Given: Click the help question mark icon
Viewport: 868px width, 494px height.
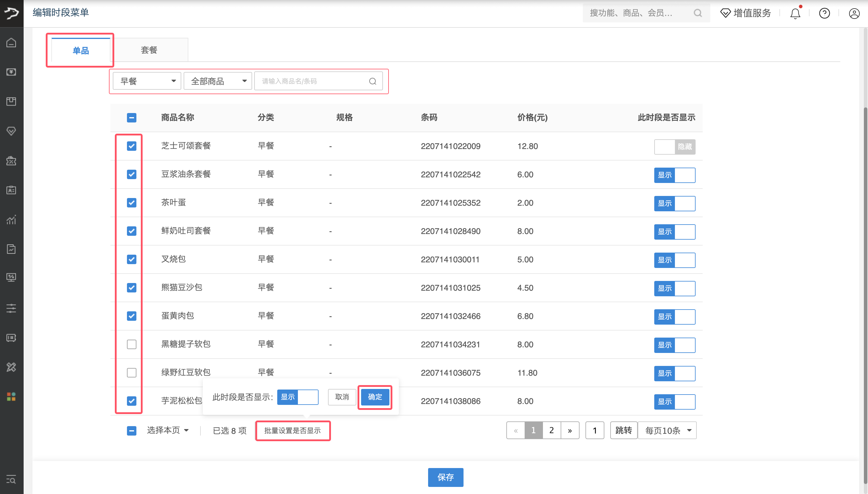Looking at the screenshot, I should point(824,13).
